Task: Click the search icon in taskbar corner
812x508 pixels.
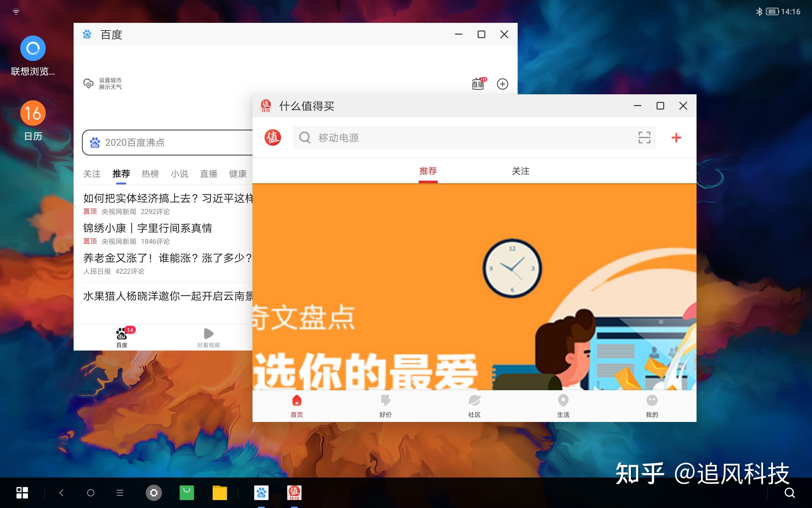Action: pyautogui.click(x=789, y=493)
